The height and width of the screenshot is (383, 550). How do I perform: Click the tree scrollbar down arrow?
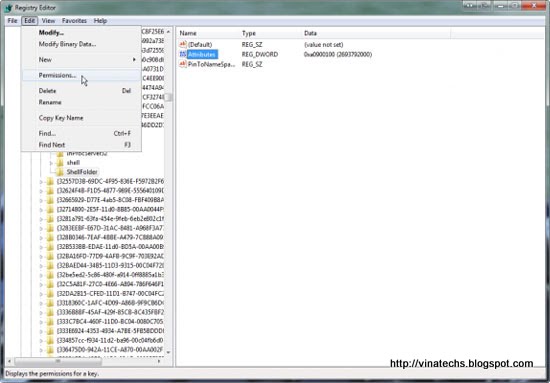point(168,352)
